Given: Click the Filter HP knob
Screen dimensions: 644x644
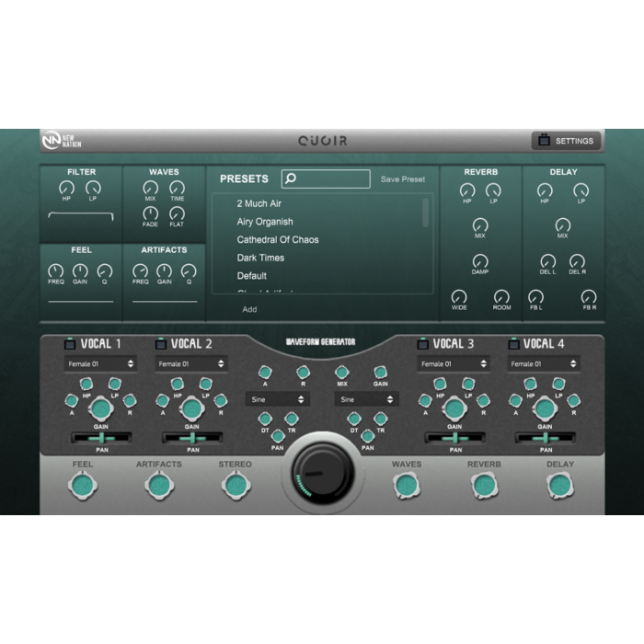Looking at the screenshot, I should pyautogui.click(x=66, y=188).
